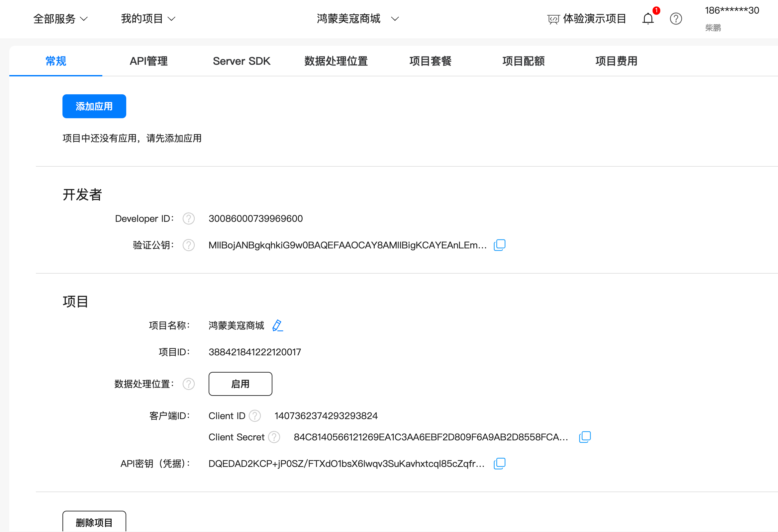Copy the verification public key
Image resolution: width=778 pixels, height=532 pixels.
[499, 245]
